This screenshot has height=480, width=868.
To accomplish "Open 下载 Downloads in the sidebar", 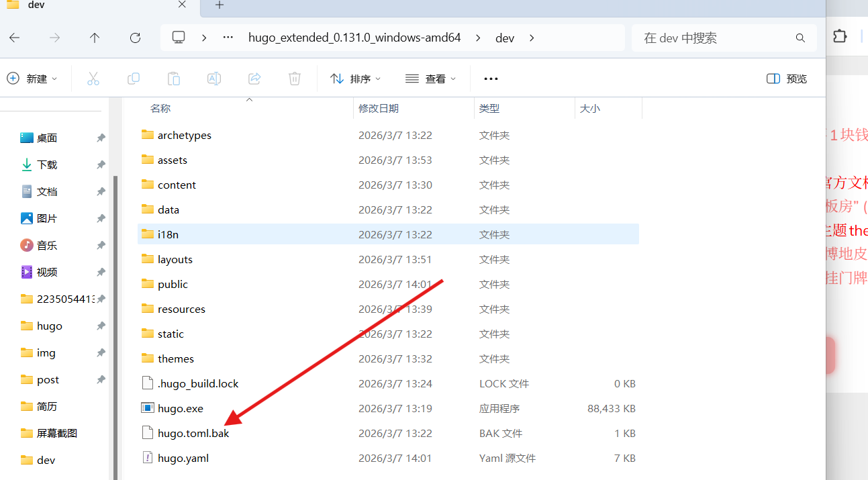I will point(47,164).
